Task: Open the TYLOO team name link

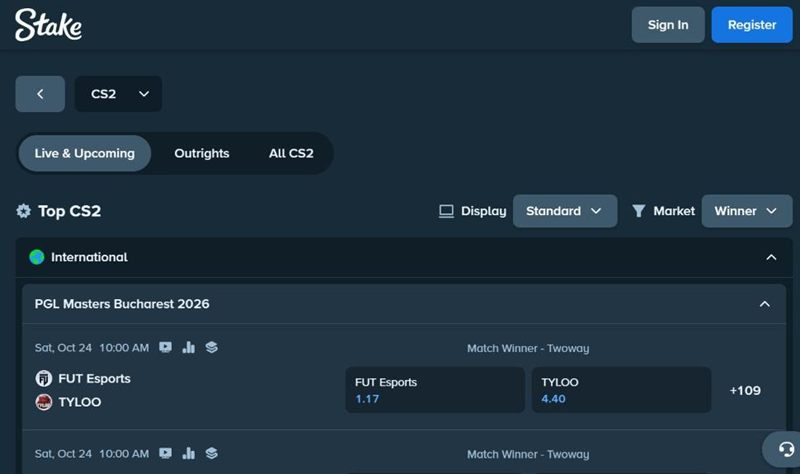Action: (80, 402)
